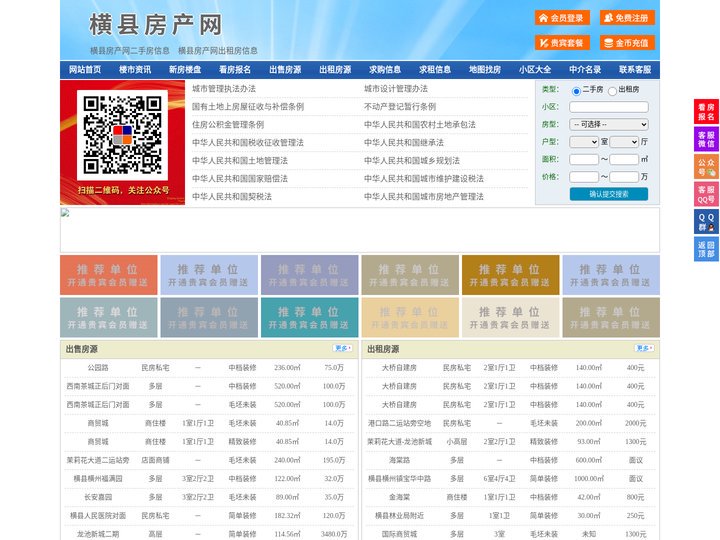The image size is (720, 540).
Task: Open 楼市资讯 navigation item
Action: pos(135,70)
